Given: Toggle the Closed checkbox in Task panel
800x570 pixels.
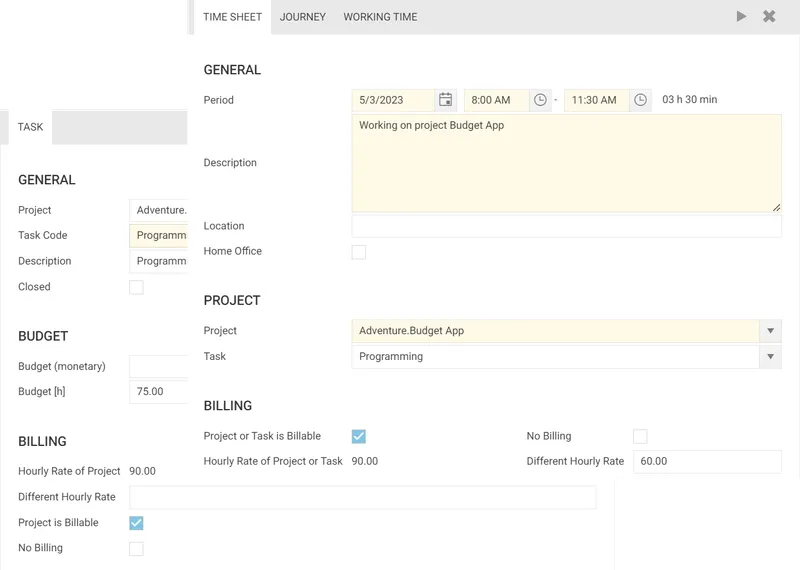Looking at the screenshot, I should tap(136, 287).
